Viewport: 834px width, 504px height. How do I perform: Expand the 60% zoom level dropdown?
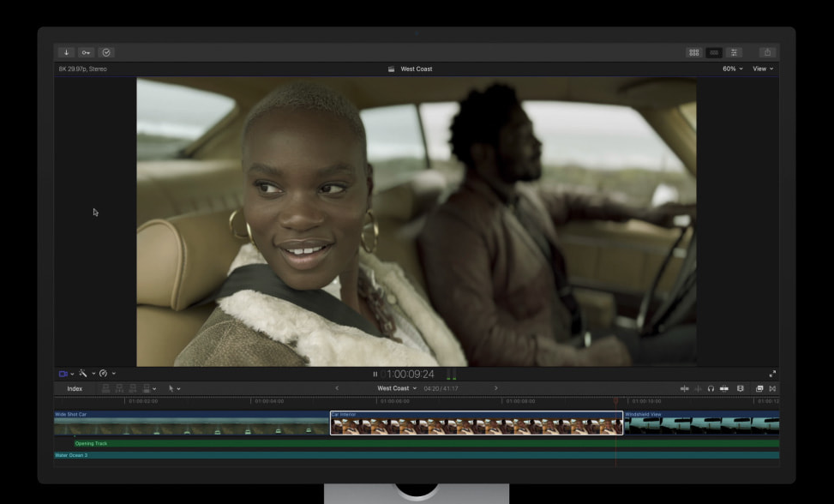tap(732, 69)
